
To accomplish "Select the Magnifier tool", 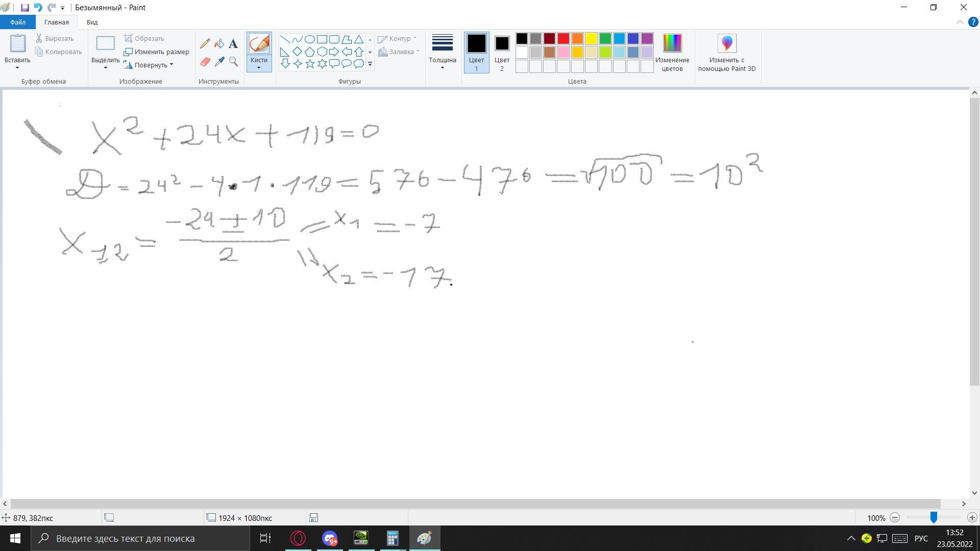I will click(x=233, y=62).
